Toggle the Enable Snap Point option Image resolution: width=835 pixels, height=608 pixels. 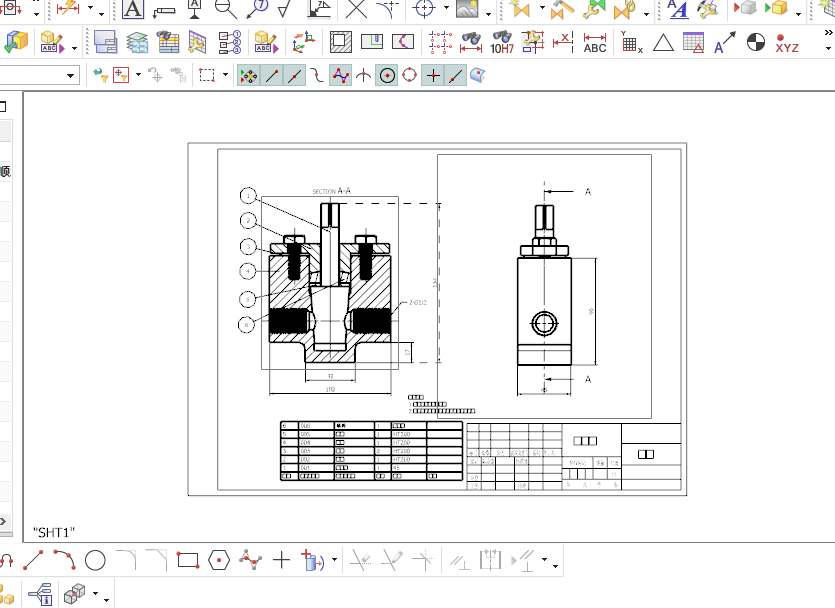[x=249, y=76]
